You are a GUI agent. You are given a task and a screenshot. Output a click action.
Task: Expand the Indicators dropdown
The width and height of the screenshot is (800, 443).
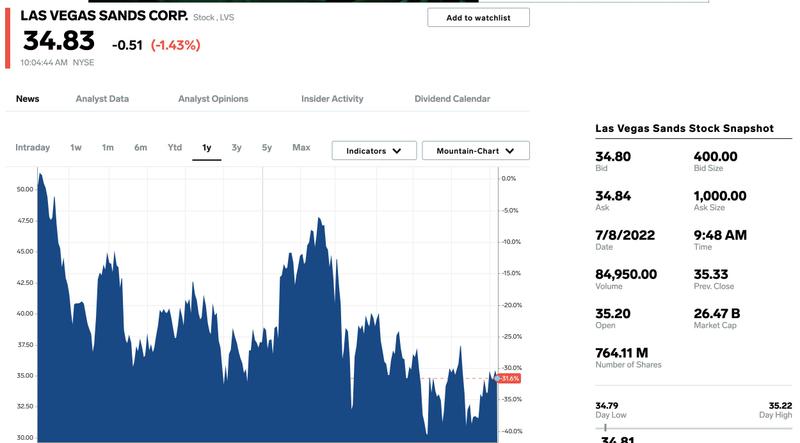[374, 151]
